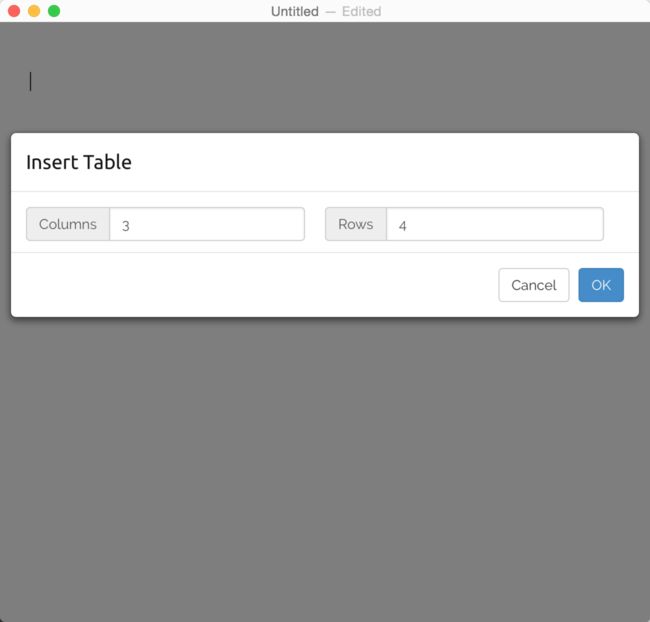The image size is (650, 622).
Task: Click the blank space between Columns and Rows
Action: coord(315,224)
